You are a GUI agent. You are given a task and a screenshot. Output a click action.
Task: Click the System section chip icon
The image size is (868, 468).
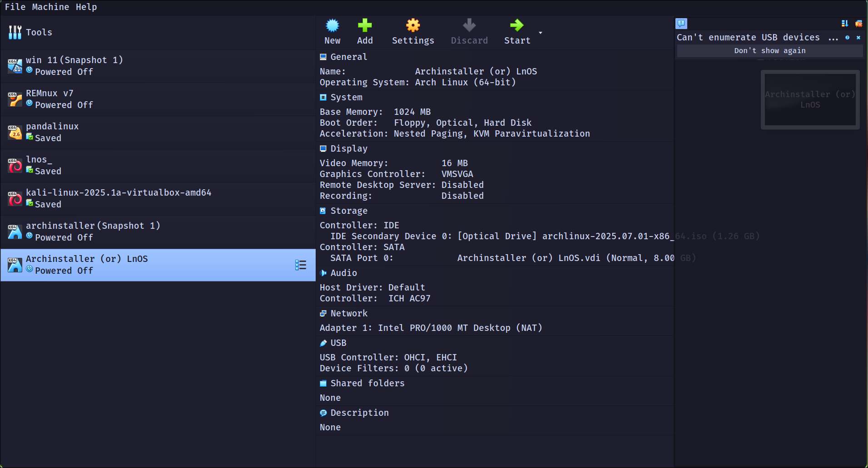323,97
